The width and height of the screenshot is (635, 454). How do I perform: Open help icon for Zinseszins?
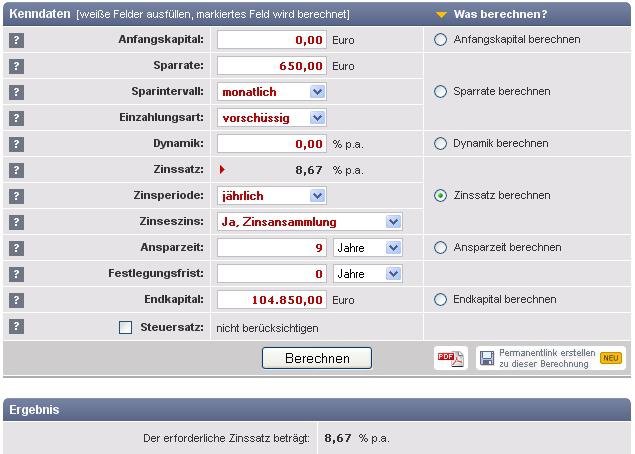point(16,222)
